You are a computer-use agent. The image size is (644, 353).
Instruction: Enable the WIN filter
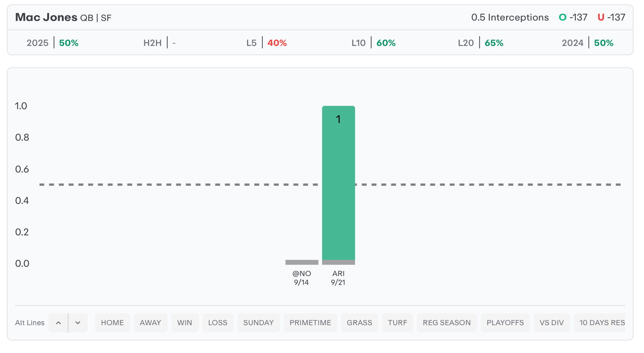(x=185, y=323)
